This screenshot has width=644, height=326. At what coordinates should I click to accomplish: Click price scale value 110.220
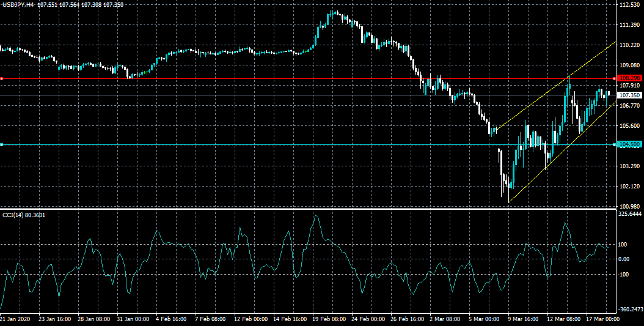point(629,45)
